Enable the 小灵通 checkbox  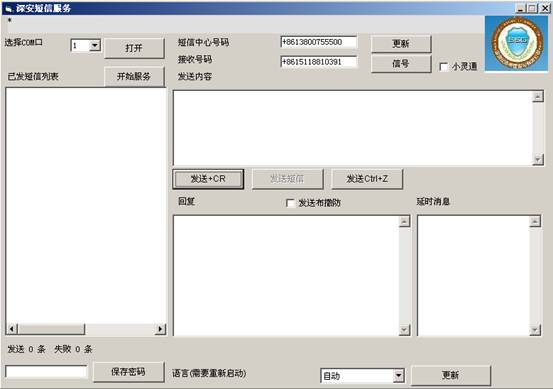click(x=444, y=66)
